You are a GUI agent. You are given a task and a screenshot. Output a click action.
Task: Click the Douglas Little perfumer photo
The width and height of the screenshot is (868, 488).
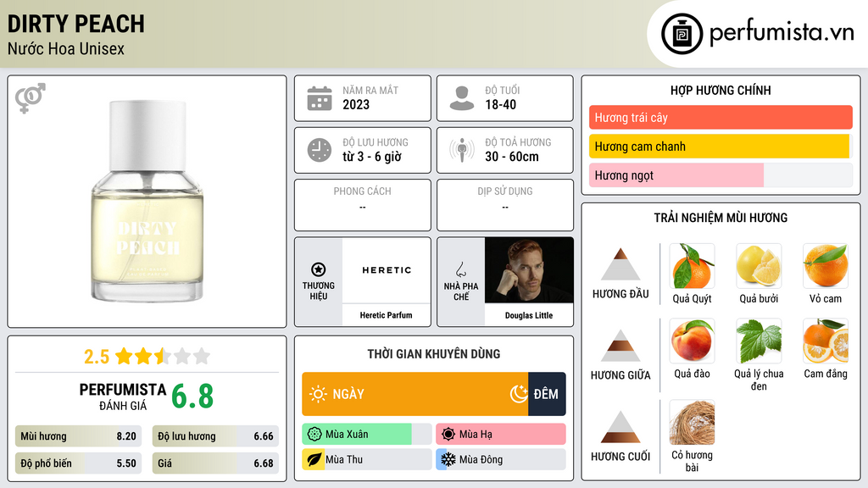pos(529,270)
